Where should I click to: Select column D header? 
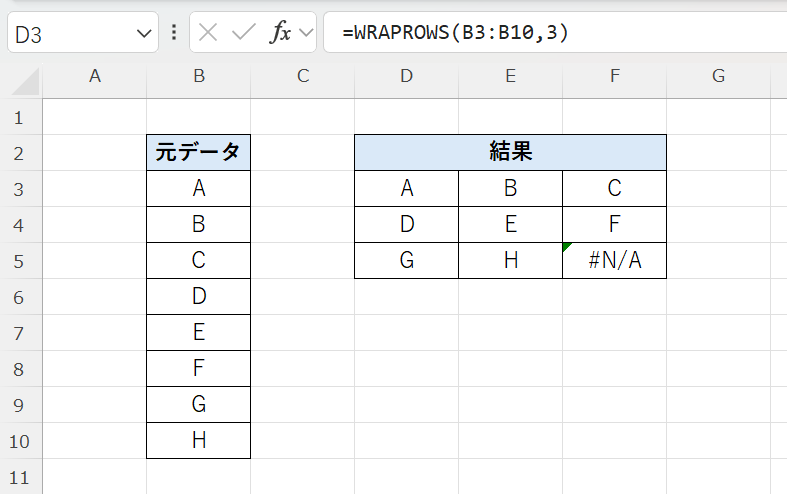(406, 76)
